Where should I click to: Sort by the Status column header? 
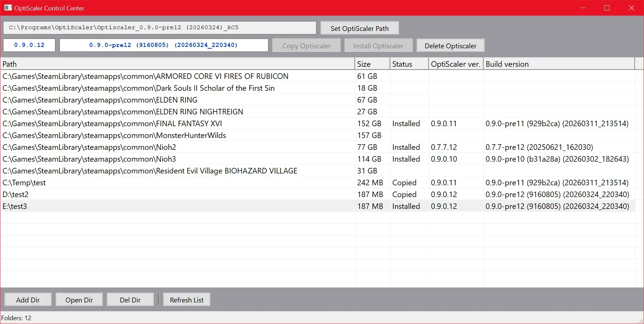[409, 64]
